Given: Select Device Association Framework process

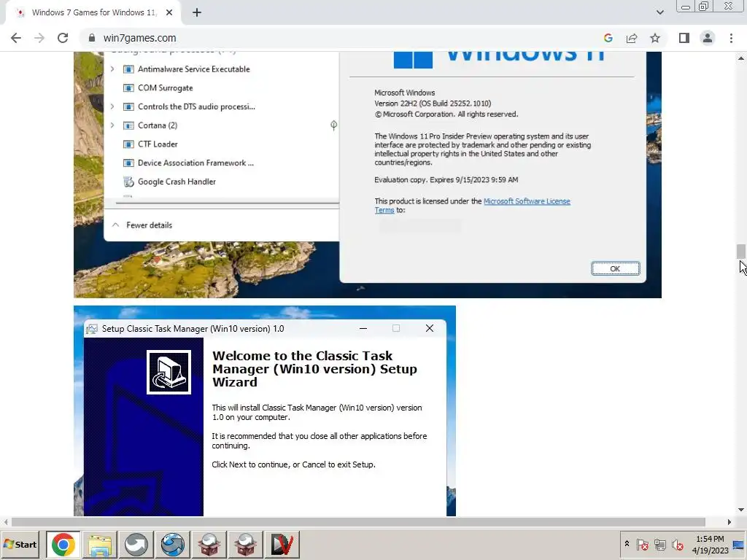Looking at the screenshot, I should 196,163.
